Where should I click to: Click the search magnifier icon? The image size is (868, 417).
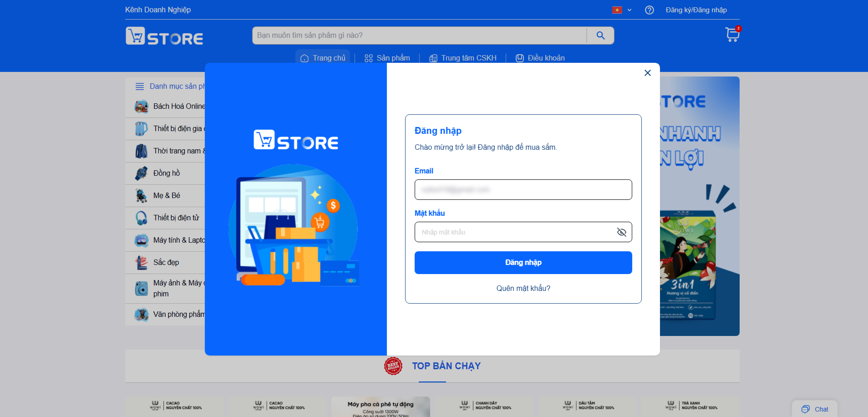(x=600, y=36)
